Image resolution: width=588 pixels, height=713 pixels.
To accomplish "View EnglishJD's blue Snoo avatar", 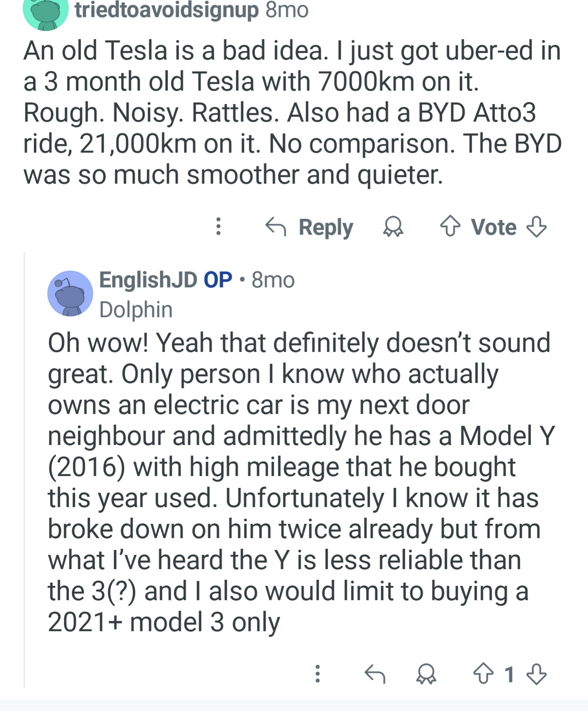I will pyautogui.click(x=70, y=293).
